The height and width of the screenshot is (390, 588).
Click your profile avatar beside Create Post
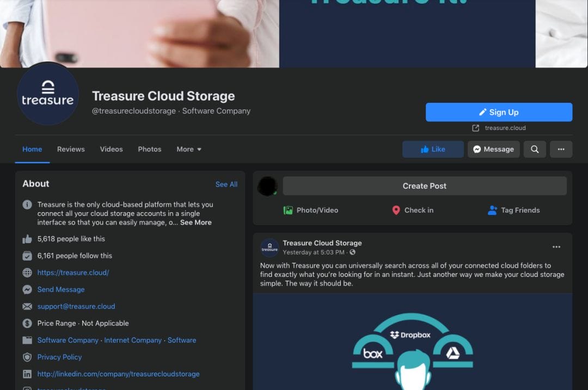coord(267,186)
